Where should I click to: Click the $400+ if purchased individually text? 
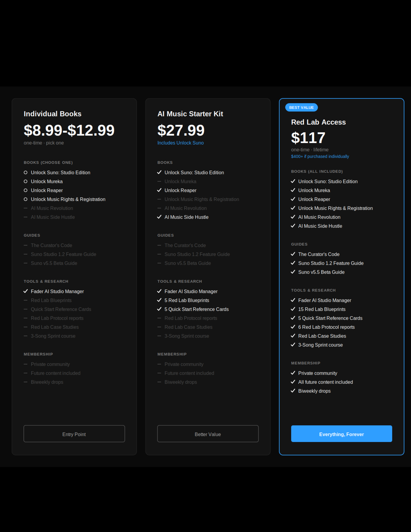click(x=320, y=156)
